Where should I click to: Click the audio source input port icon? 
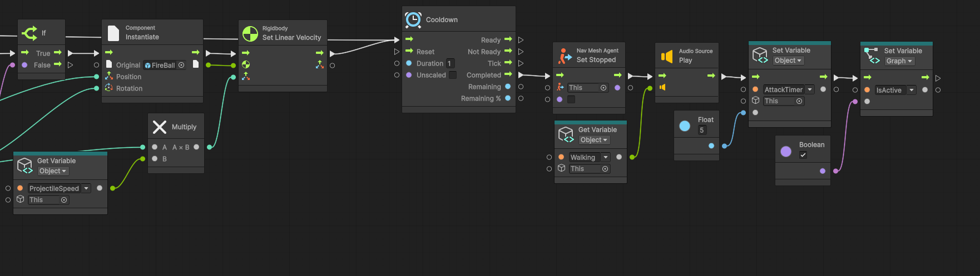(x=662, y=87)
